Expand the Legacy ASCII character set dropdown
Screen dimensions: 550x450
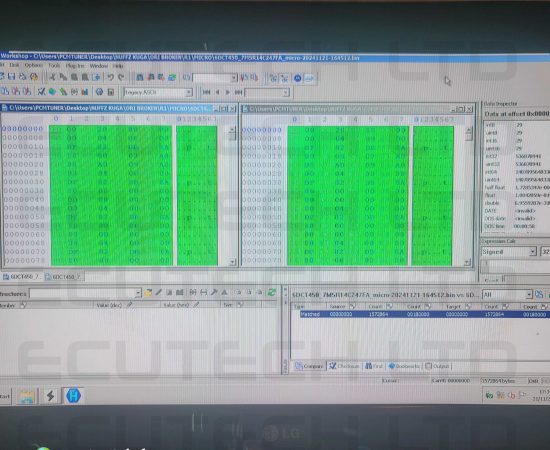[189, 92]
